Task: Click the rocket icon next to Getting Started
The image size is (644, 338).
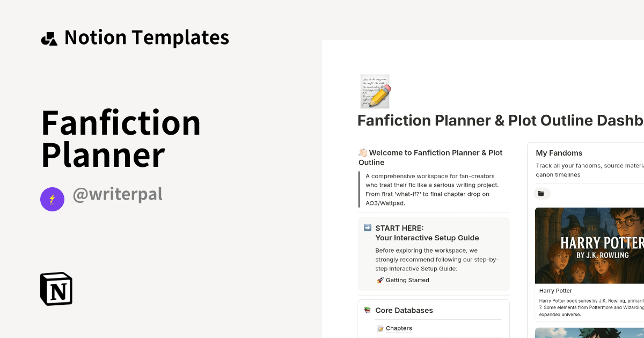Action: 379,280
